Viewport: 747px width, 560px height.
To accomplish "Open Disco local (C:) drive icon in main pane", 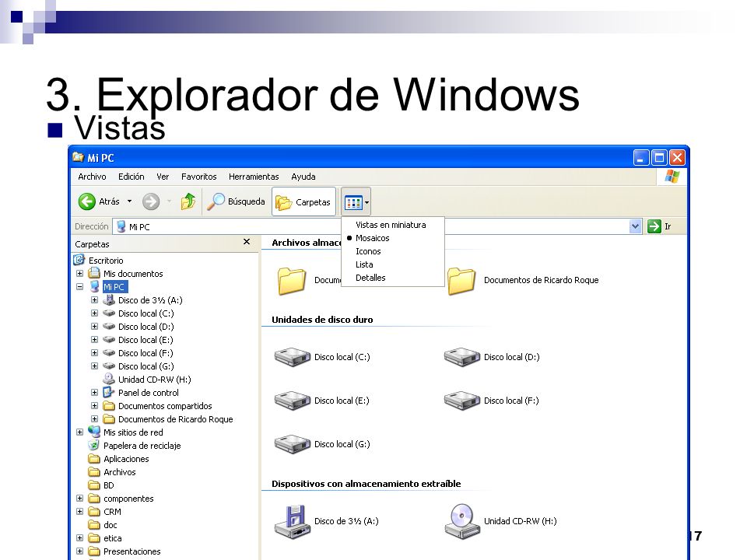I will click(x=293, y=357).
